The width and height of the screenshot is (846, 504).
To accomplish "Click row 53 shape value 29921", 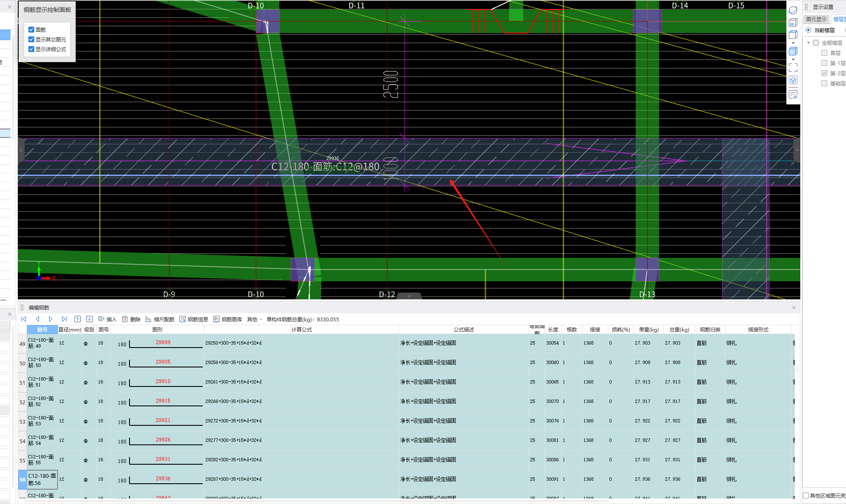I will click(x=163, y=420).
